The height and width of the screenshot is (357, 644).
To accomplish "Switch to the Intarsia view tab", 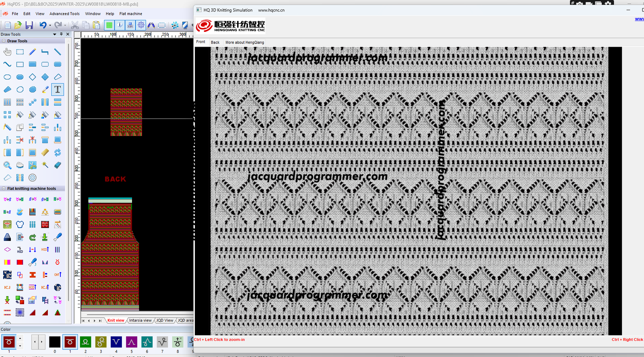I will click(x=140, y=321).
